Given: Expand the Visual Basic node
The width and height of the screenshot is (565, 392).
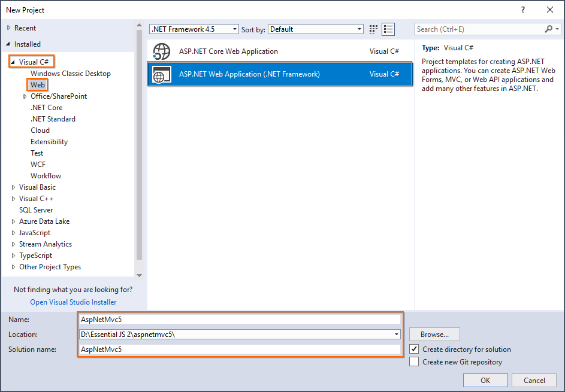Looking at the screenshot, I should click(x=13, y=187).
